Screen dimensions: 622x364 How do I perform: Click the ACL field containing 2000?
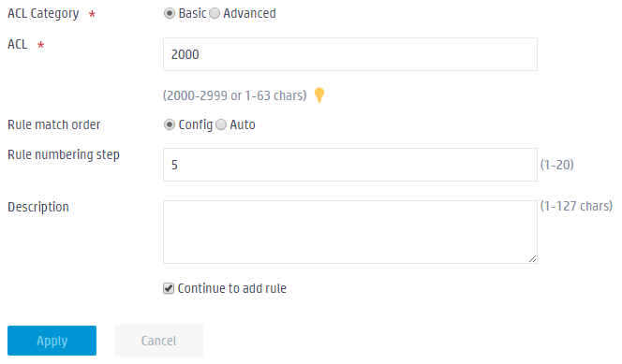(350, 54)
